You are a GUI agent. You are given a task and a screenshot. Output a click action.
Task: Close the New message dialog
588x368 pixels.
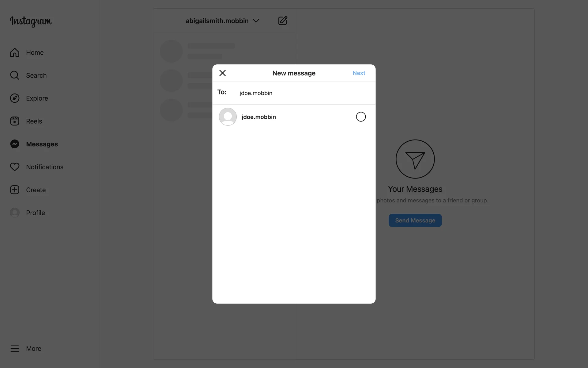[x=223, y=73]
